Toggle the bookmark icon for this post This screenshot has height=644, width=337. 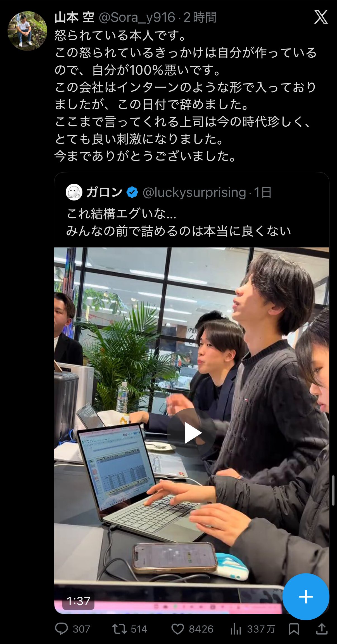(x=294, y=629)
